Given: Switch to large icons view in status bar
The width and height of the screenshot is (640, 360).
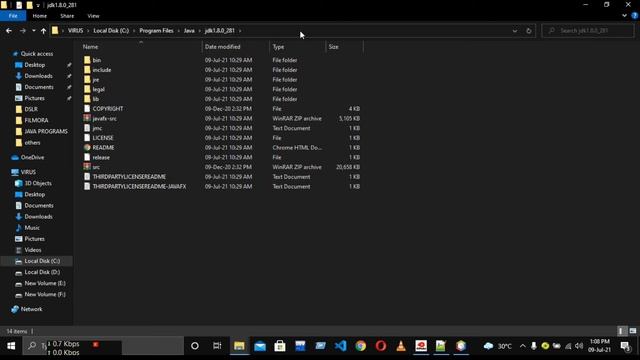Looking at the screenshot, I should [x=633, y=331].
